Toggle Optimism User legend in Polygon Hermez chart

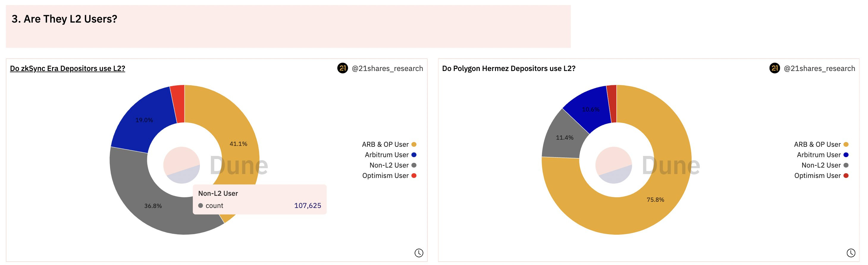click(821, 176)
